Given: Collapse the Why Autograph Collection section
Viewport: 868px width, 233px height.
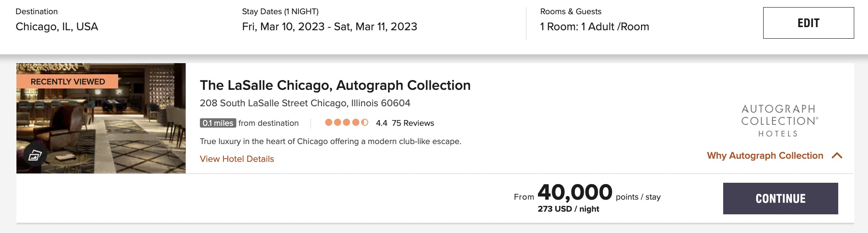Looking at the screenshot, I should 765,156.
